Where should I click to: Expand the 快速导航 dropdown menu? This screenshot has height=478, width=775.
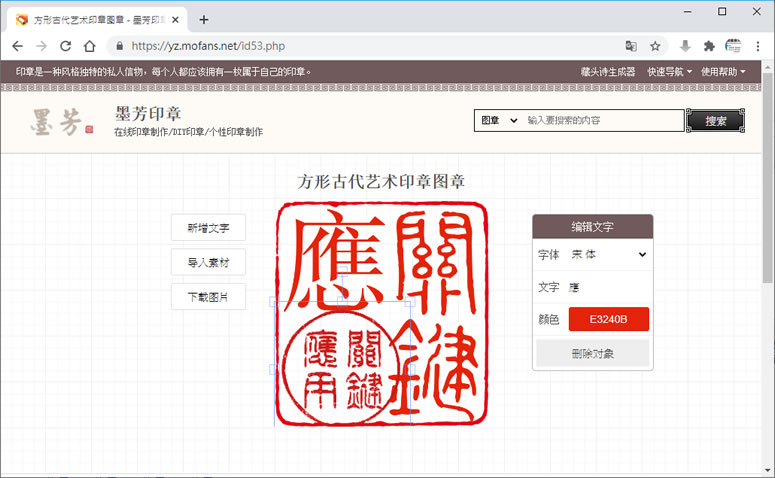point(670,72)
